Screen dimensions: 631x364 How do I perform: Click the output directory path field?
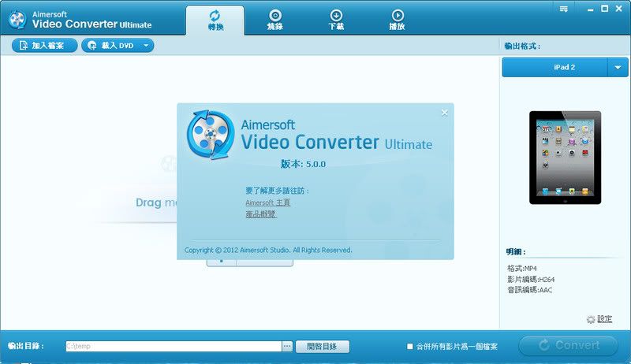click(x=174, y=346)
